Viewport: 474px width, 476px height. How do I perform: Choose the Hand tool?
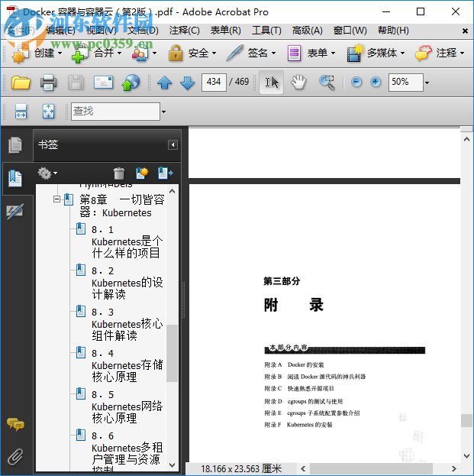click(x=298, y=82)
